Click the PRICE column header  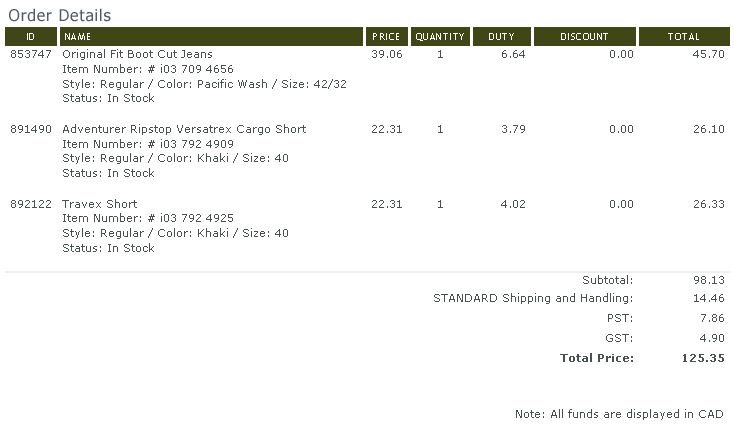[387, 37]
